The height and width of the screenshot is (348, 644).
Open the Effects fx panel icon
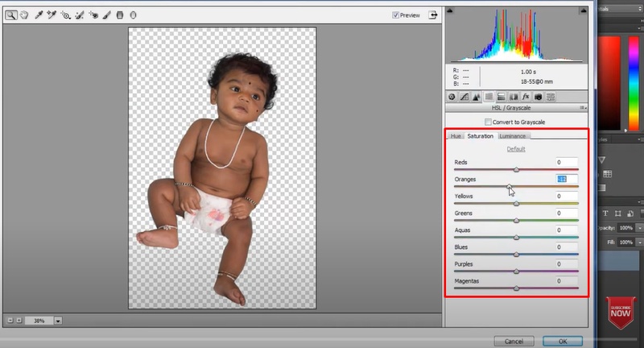coord(526,97)
